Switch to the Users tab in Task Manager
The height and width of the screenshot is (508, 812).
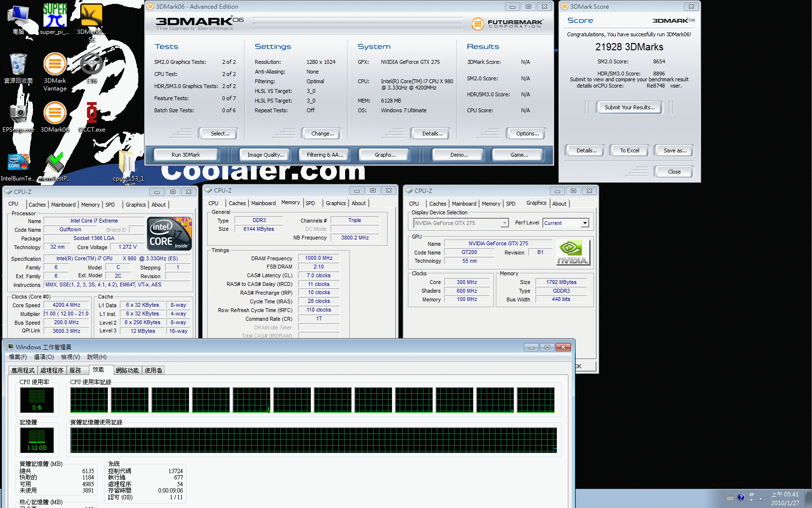click(x=154, y=370)
